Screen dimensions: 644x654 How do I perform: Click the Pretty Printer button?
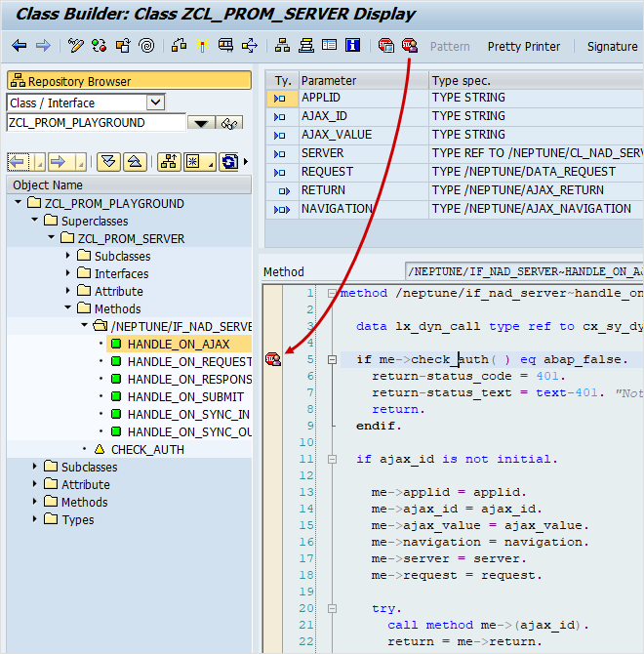click(524, 46)
